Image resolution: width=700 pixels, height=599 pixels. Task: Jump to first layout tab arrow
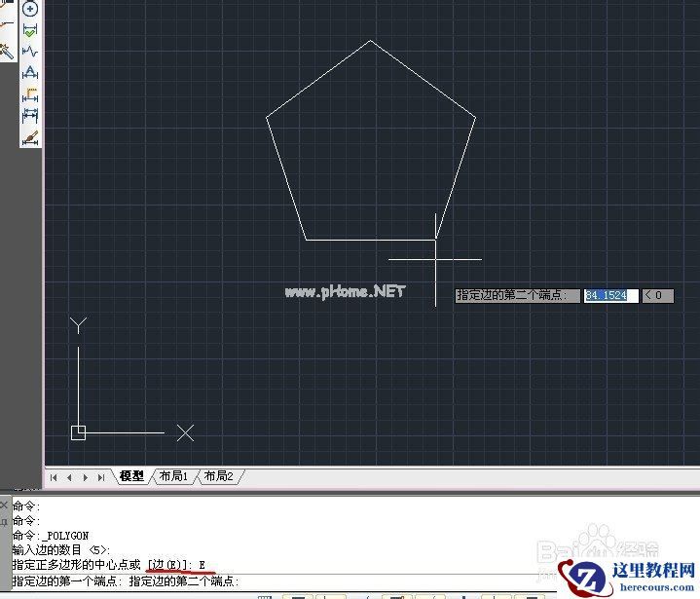[54, 477]
